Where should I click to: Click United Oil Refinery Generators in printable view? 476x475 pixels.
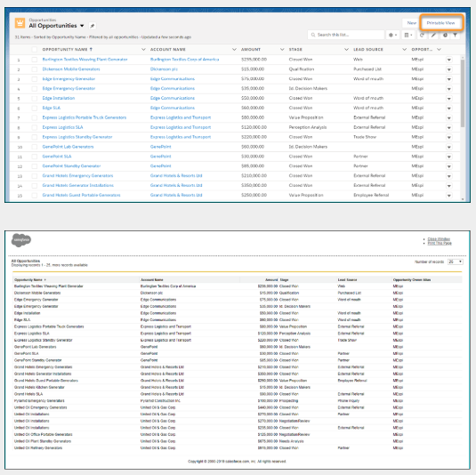tap(38, 448)
